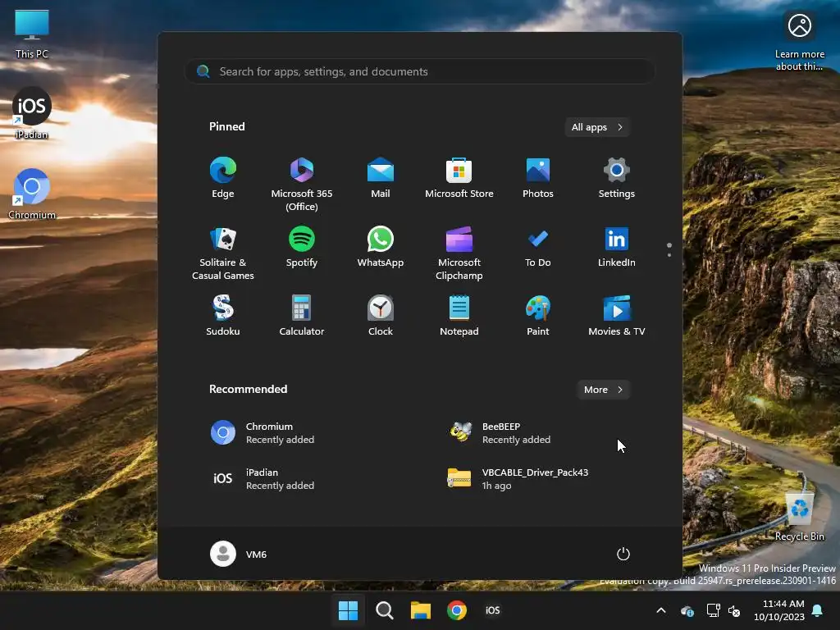Click the OneDrive cloud tray icon
This screenshot has height=630, width=840.
[x=687, y=610]
